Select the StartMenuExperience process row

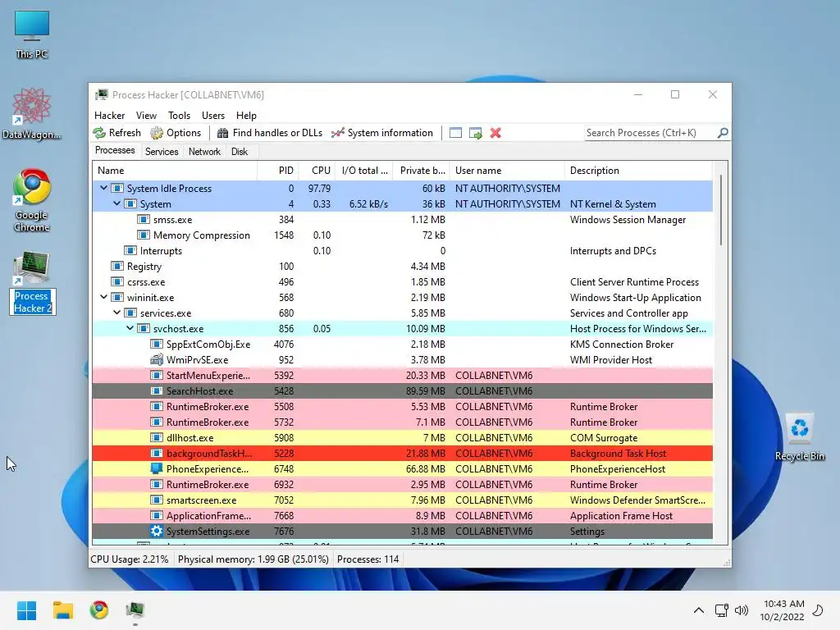402,375
